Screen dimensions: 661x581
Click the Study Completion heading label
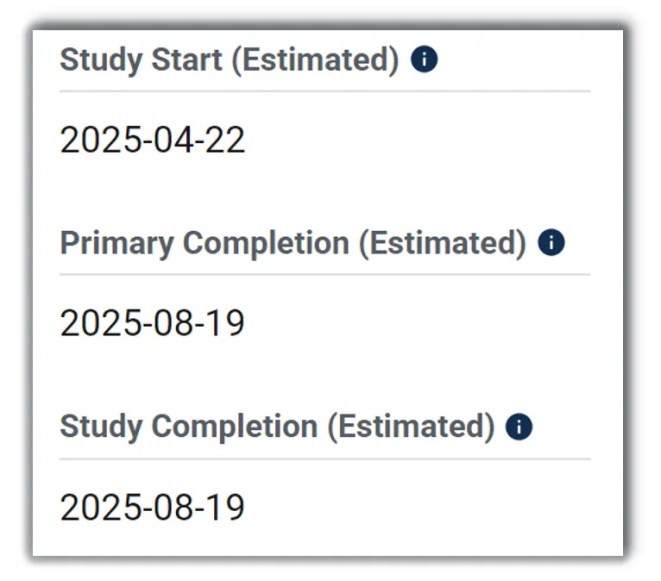click(188, 427)
